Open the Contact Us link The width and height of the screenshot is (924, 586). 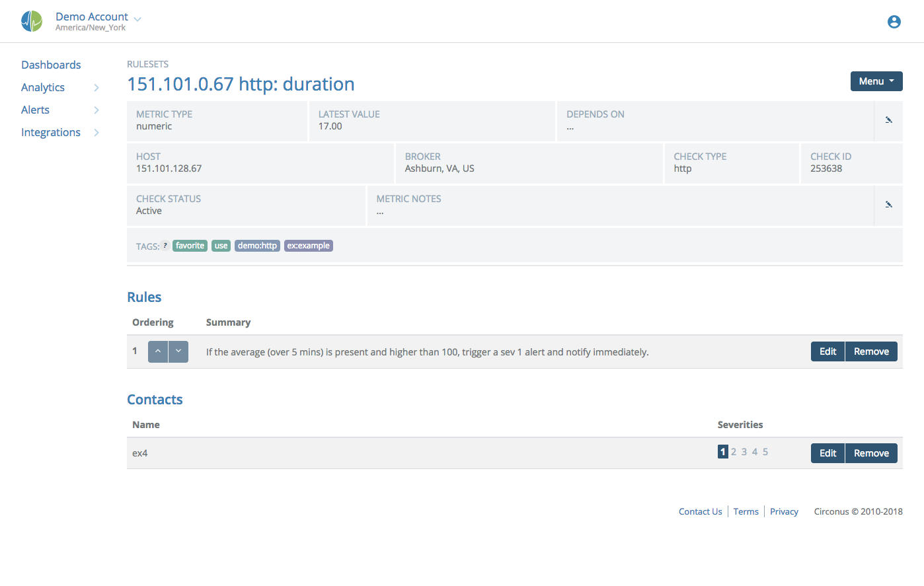pos(700,511)
